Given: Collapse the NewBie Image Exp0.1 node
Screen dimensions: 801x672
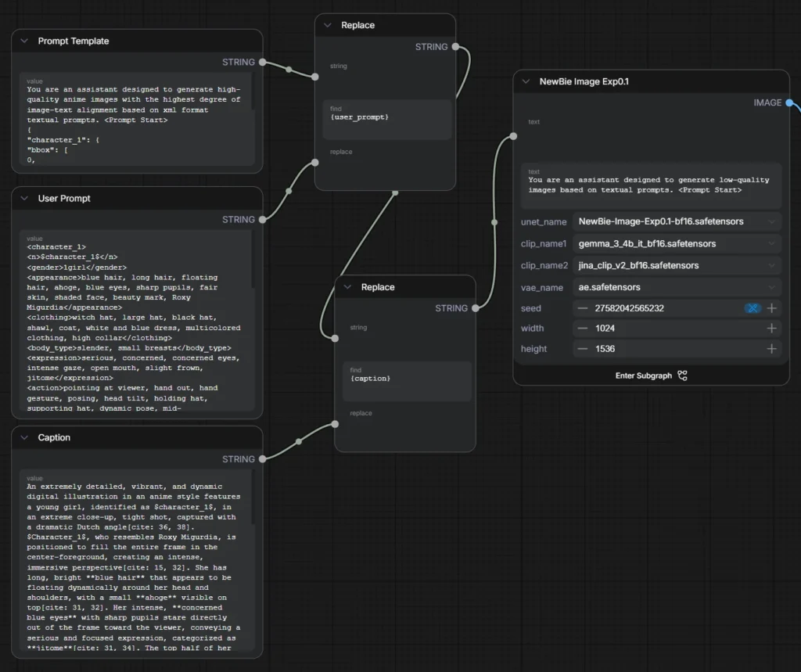Looking at the screenshot, I should pos(526,81).
